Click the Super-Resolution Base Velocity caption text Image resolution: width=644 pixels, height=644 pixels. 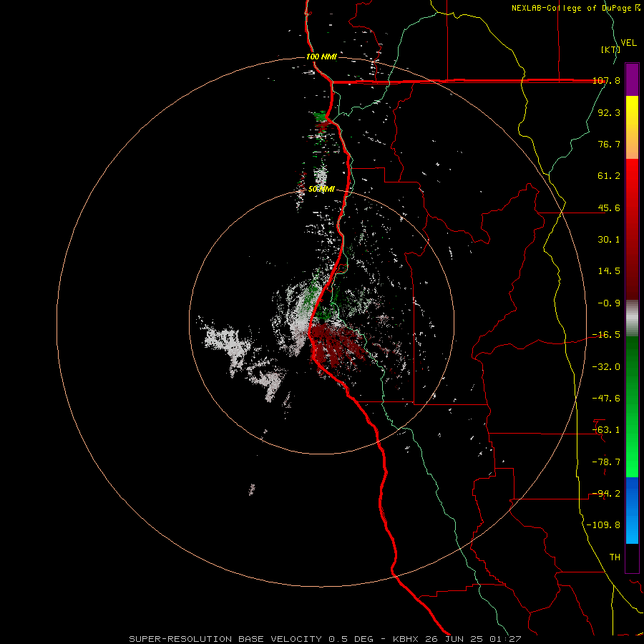point(326,639)
